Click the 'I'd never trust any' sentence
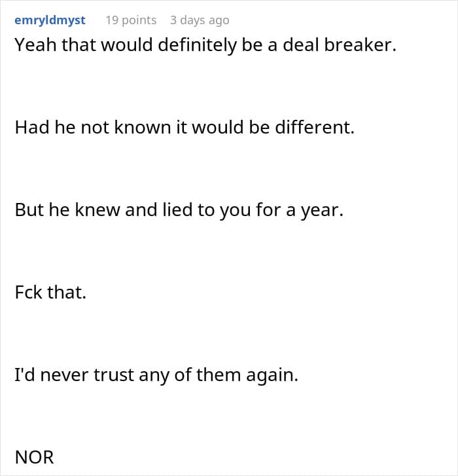 click(156, 376)
